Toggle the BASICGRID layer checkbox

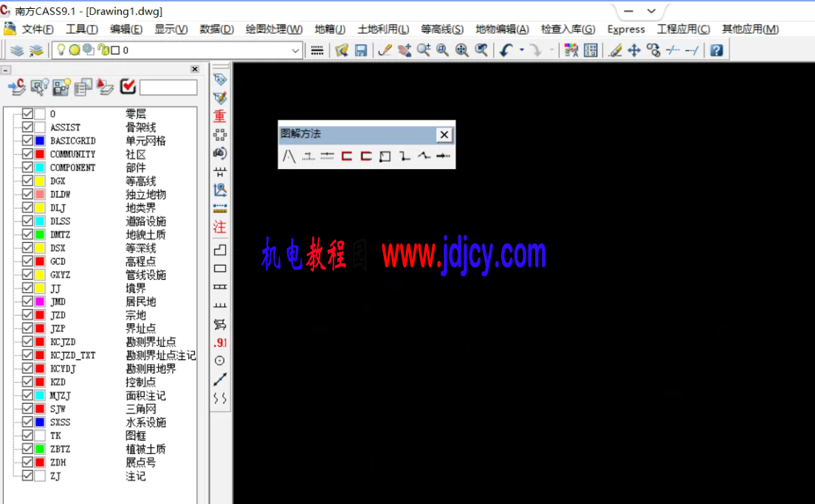coord(27,140)
